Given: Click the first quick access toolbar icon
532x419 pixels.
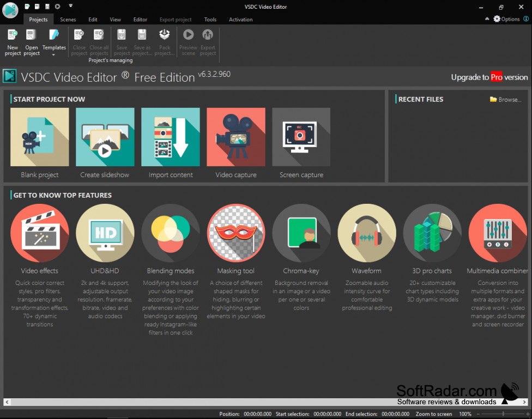Looking at the screenshot, I should 27,6.
